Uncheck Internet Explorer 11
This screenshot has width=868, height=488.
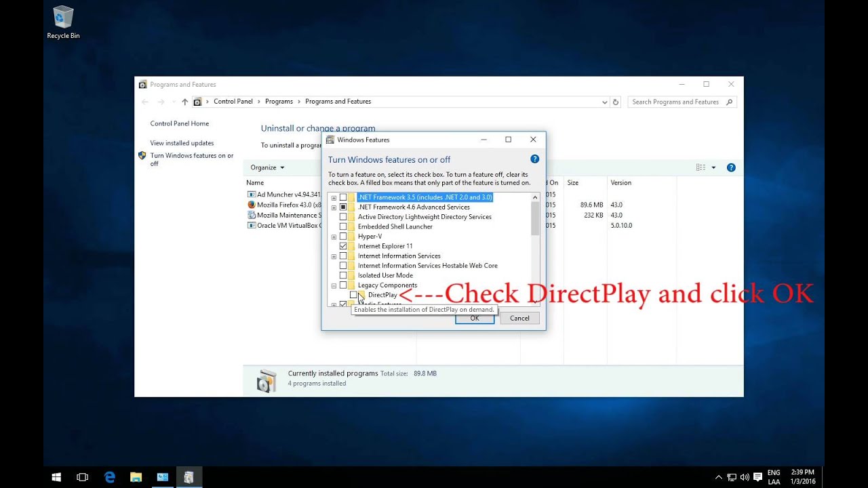coord(343,246)
